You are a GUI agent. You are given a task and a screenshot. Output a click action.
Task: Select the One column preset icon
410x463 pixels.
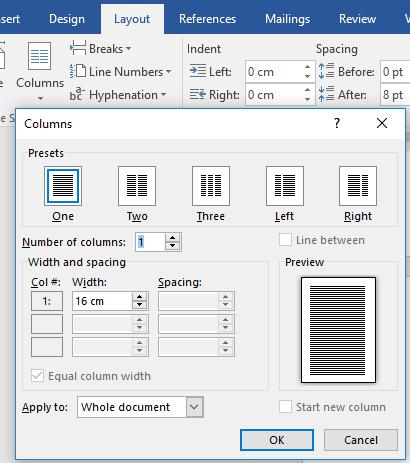point(63,186)
